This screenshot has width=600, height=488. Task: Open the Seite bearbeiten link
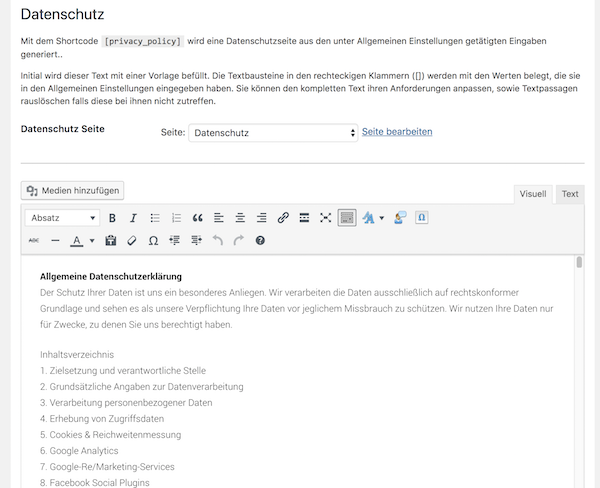coord(397,132)
